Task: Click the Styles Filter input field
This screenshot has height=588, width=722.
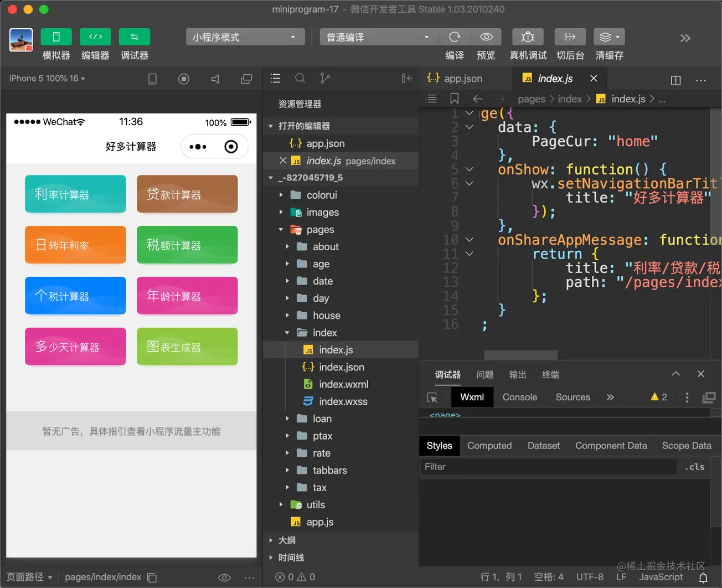Action: (x=549, y=467)
